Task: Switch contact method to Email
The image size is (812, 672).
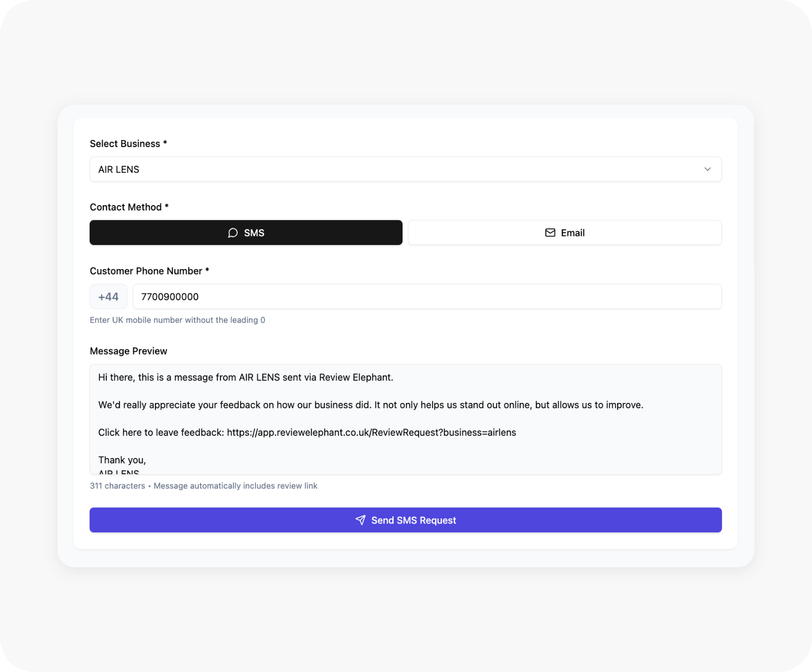Action: (564, 233)
